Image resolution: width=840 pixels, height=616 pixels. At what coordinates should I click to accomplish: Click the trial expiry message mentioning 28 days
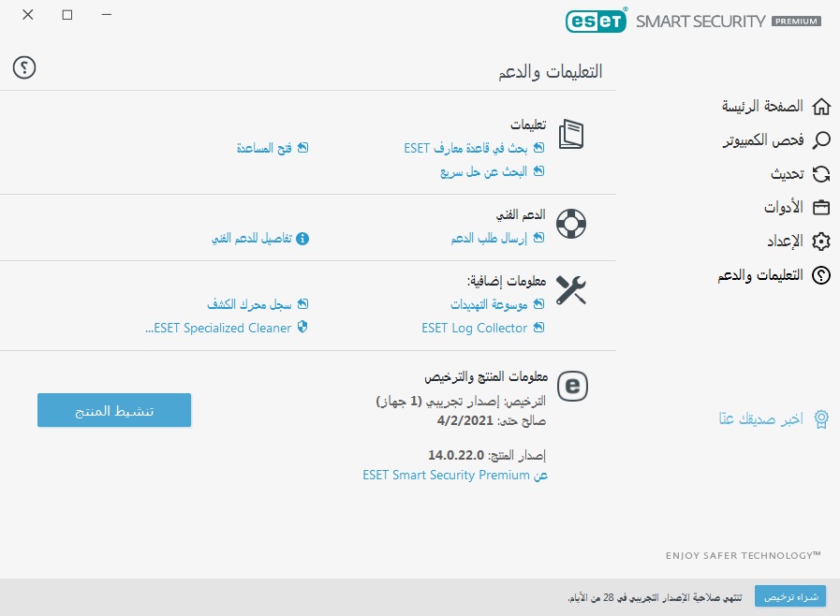click(655, 597)
